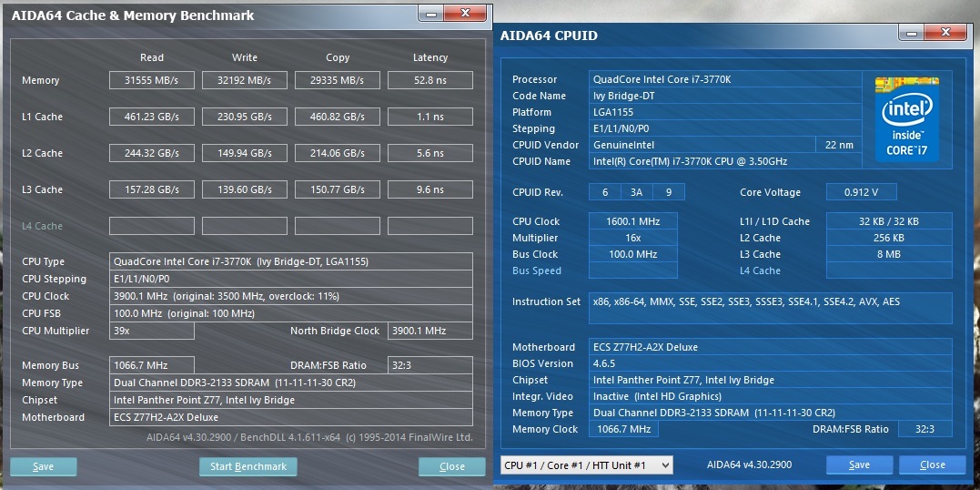The height and width of the screenshot is (490, 980).
Task: Select Memory Latency value 52.8 ns
Action: pos(430,80)
